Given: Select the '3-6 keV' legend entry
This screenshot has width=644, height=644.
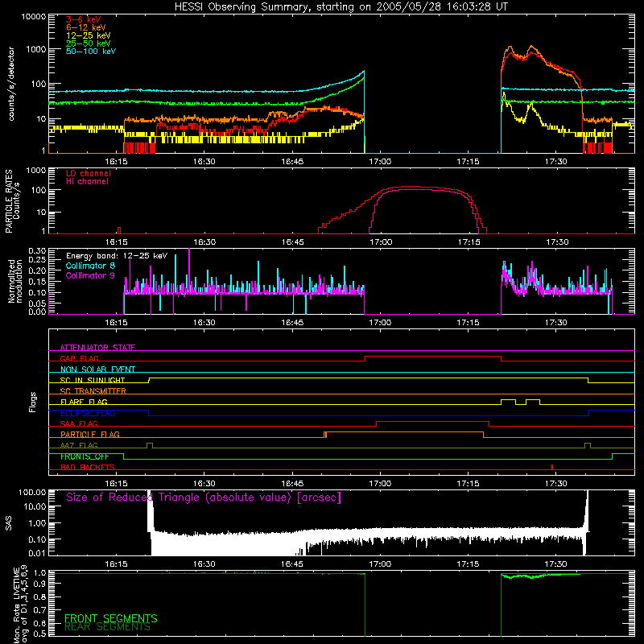Looking at the screenshot, I should pos(84,19).
